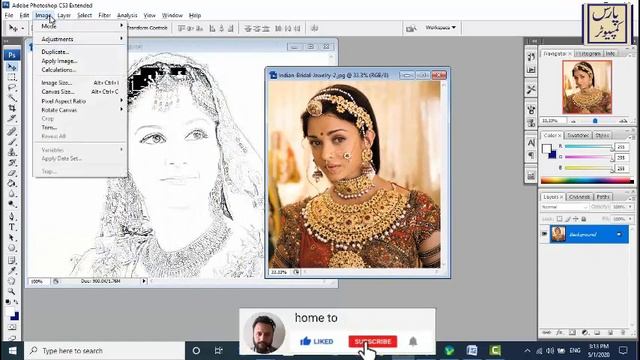Click the Windows Start button
640x360 pixels.
point(12,351)
